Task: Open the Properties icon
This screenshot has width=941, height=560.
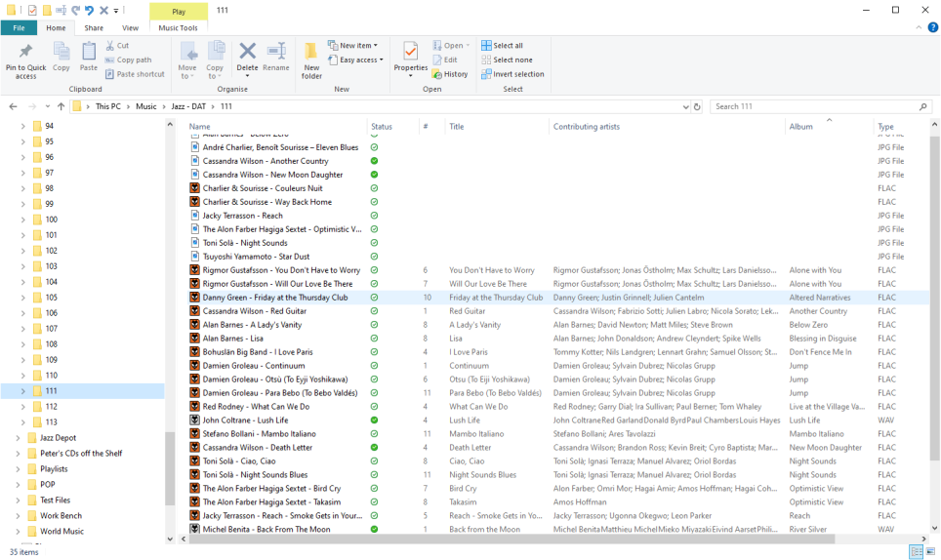Action: point(411,52)
